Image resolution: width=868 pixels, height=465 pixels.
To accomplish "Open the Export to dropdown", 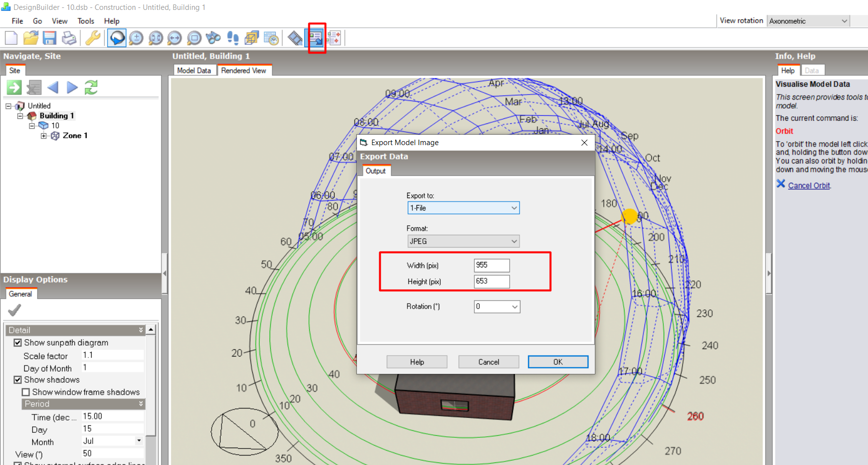I will [x=463, y=208].
